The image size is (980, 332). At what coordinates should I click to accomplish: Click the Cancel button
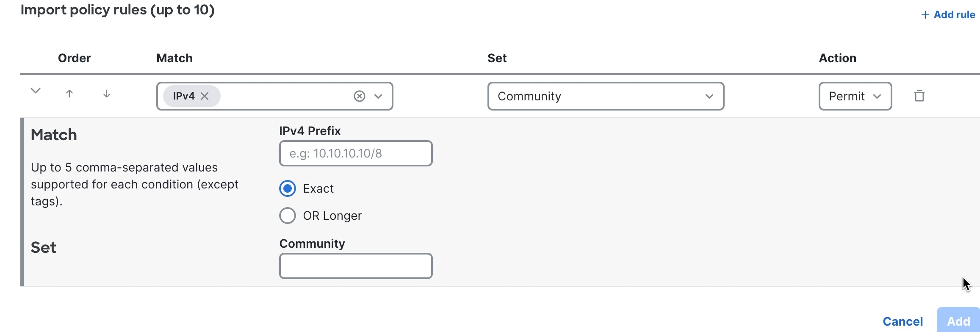[x=902, y=321]
